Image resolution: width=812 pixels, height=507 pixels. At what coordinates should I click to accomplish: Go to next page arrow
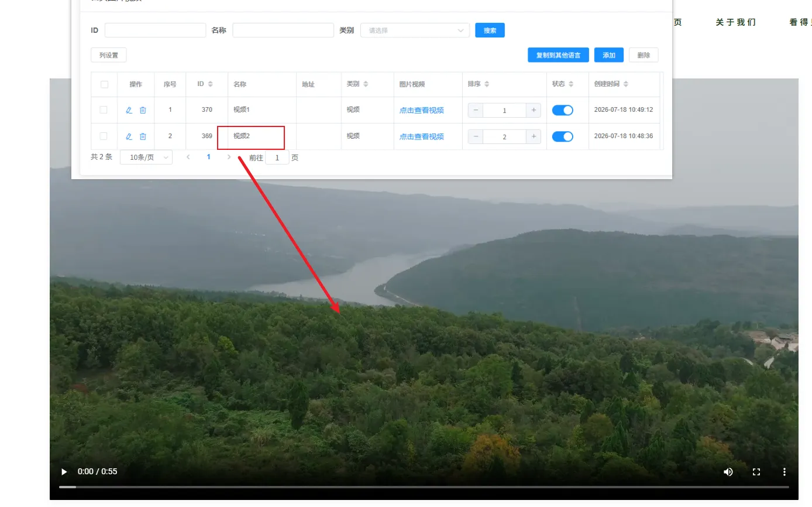click(x=229, y=157)
